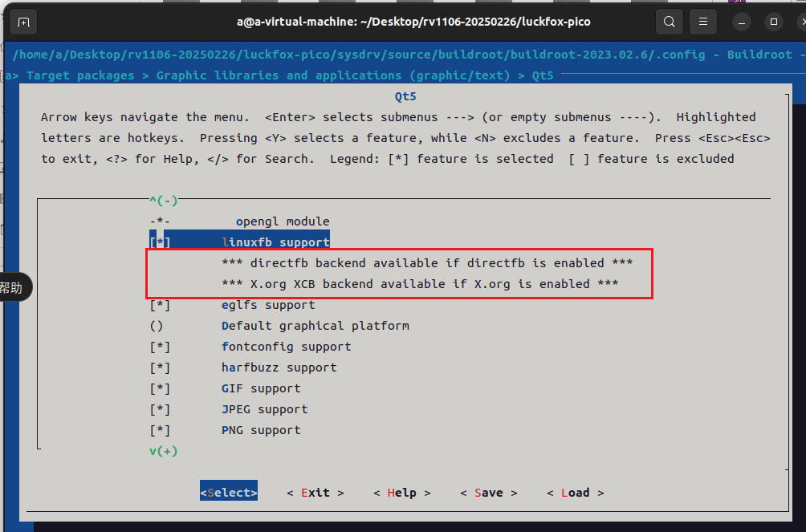Toggle fontconfig support checkbox
The width and height of the screenshot is (806, 532).
160,347
